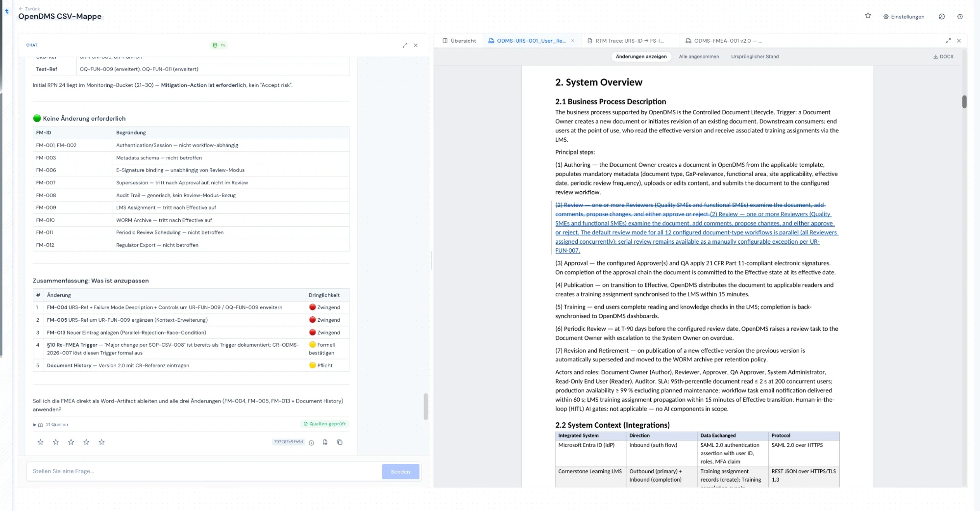Click the message hash 797267e5fb9d
The height and width of the screenshot is (511, 980).
(x=288, y=442)
